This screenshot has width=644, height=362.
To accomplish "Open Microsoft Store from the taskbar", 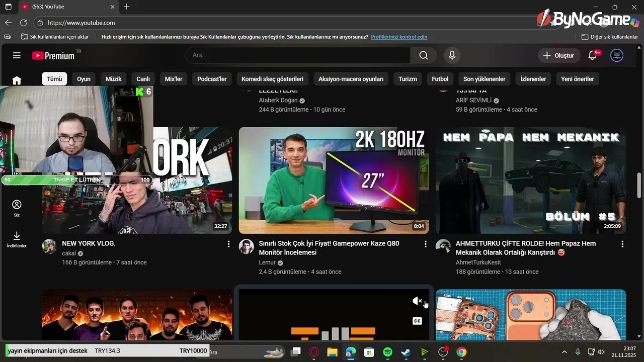I will point(369,352).
